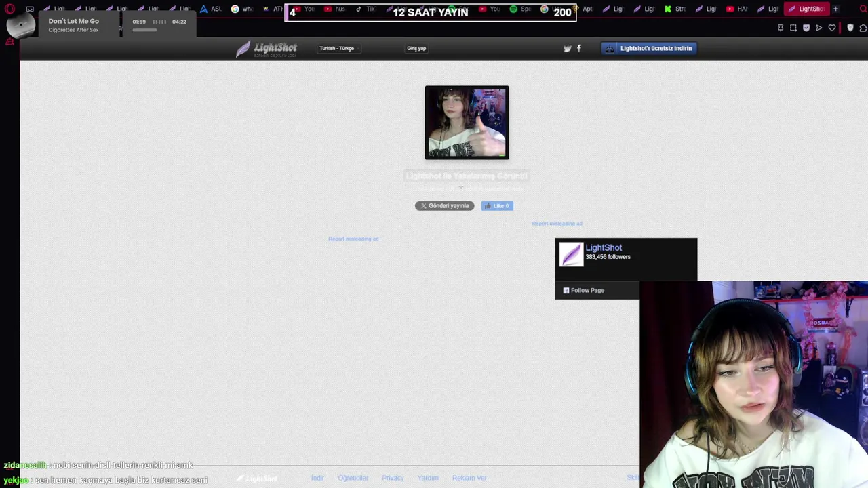
Task: Switch to the Google 'wha' browser tab
Action: (241, 9)
